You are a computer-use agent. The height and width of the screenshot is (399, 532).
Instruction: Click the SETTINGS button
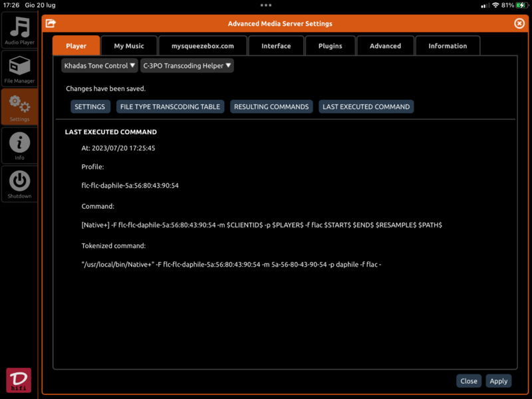(x=90, y=106)
